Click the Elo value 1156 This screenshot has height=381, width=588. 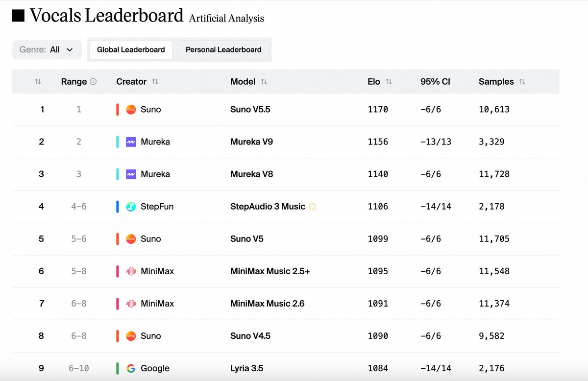(378, 142)
